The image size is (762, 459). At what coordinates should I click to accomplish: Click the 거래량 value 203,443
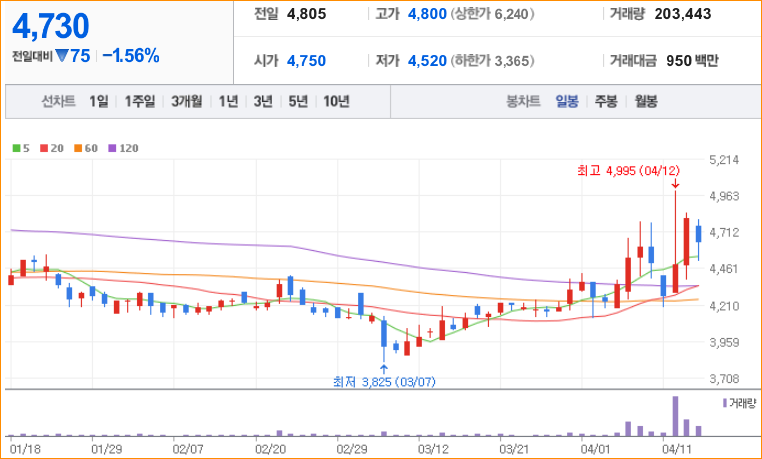683,14
